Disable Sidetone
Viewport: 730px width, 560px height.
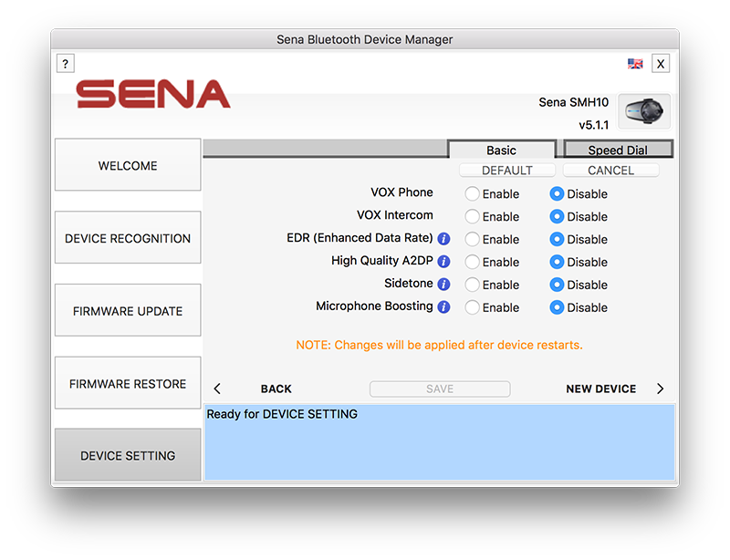(557, 285)
